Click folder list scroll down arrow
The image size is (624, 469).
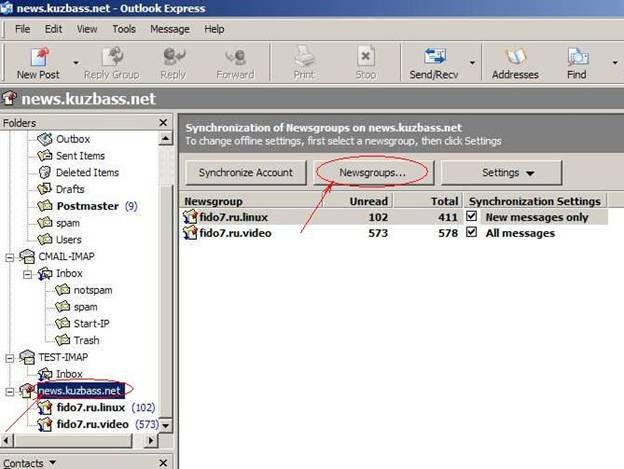coord(166,425)
